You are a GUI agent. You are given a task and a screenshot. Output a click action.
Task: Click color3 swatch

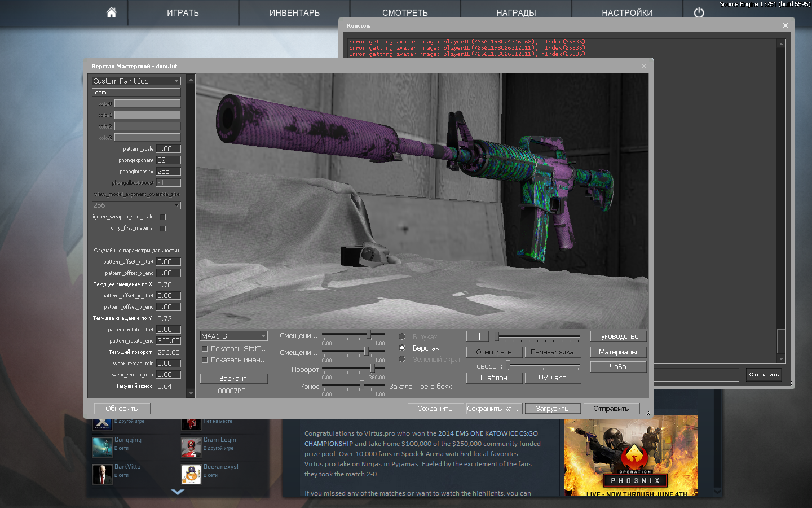click(x=148, y=137)
